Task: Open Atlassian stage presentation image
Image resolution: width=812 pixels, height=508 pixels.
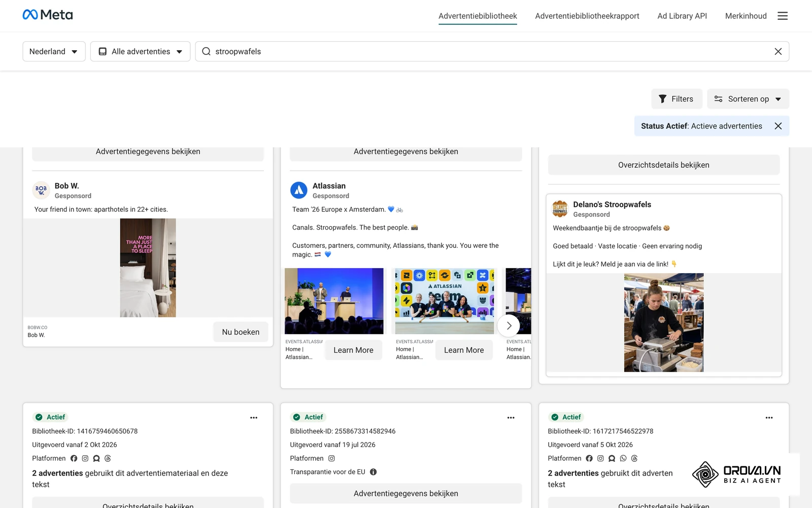Action: point(334,301)
